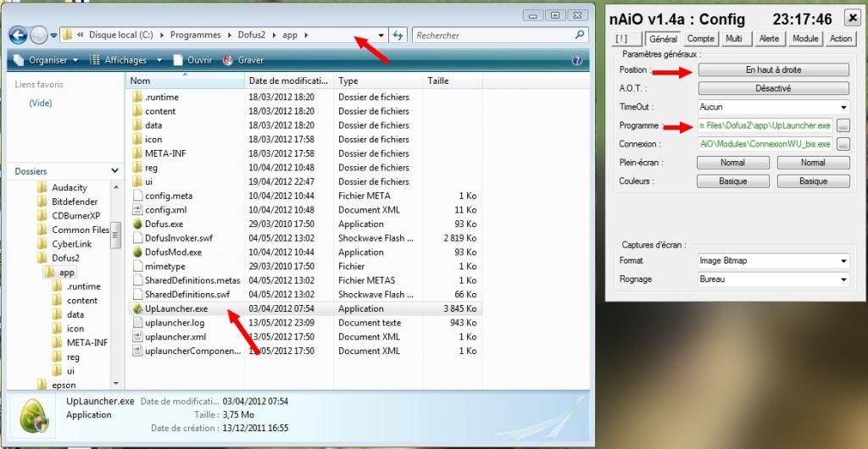The width and height of the screenshot is (868, 449).
Task: Click the Programme path field
Action: click(x=765, y=126)
